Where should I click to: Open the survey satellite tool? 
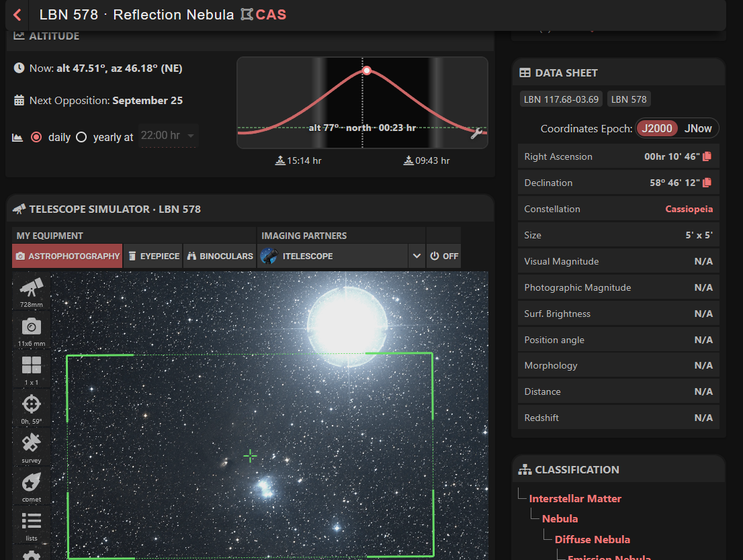pos(32,447)
